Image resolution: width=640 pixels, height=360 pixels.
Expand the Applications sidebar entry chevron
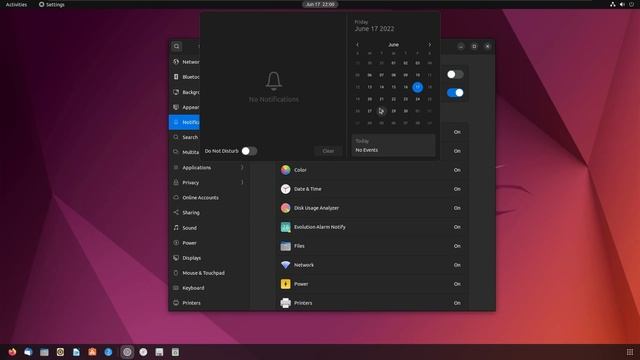click(x=242, y=167)
